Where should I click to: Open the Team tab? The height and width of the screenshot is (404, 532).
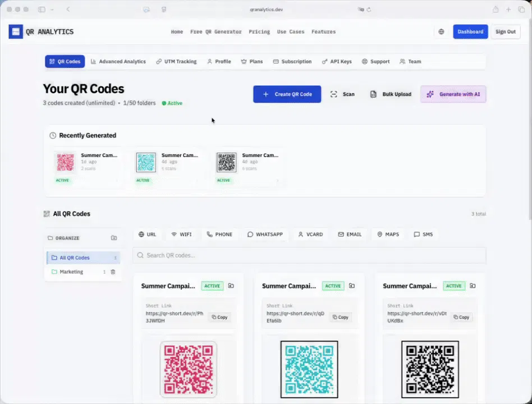410,61
